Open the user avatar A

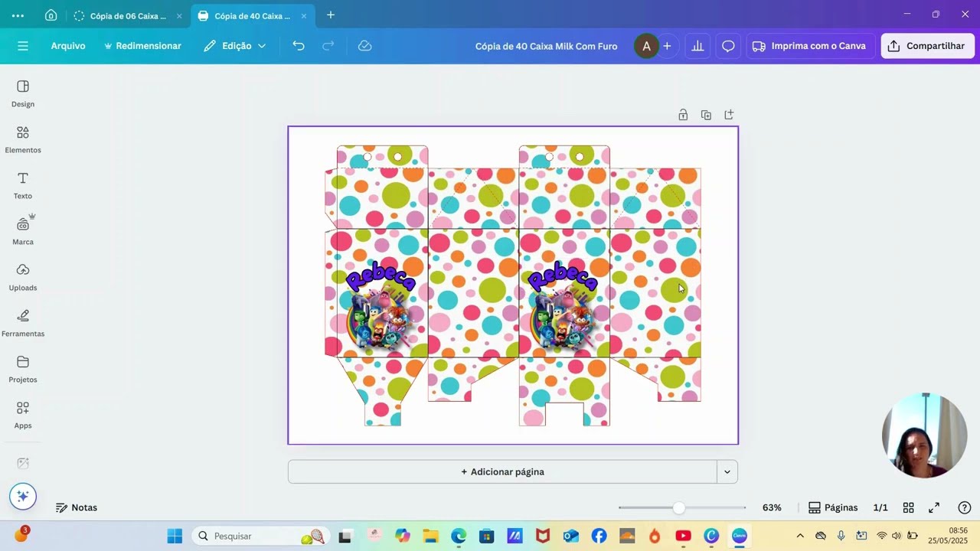(646, 46)
